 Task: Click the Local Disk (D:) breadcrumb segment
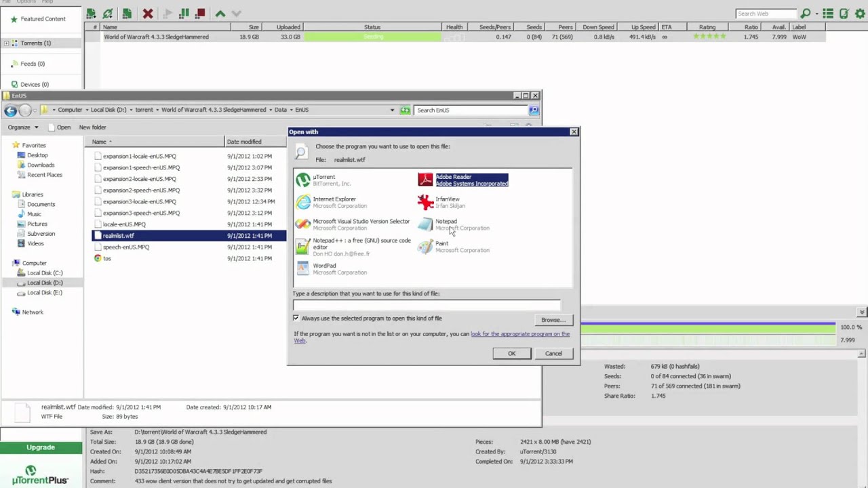[x=108, y=110]
